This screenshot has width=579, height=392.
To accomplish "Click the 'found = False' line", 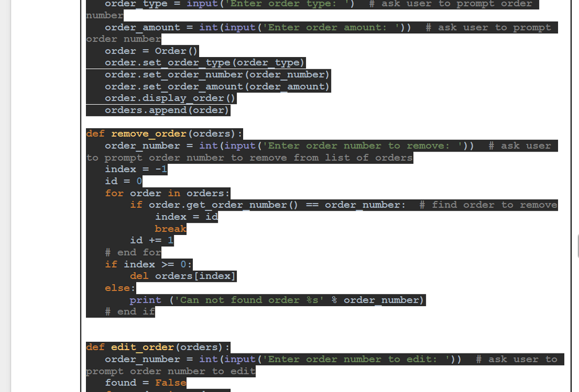I will coord(145,383).
